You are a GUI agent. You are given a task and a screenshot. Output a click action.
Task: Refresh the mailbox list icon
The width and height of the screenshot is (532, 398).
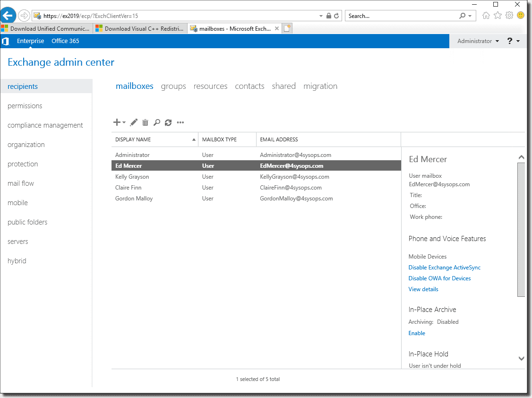[168, 122]
